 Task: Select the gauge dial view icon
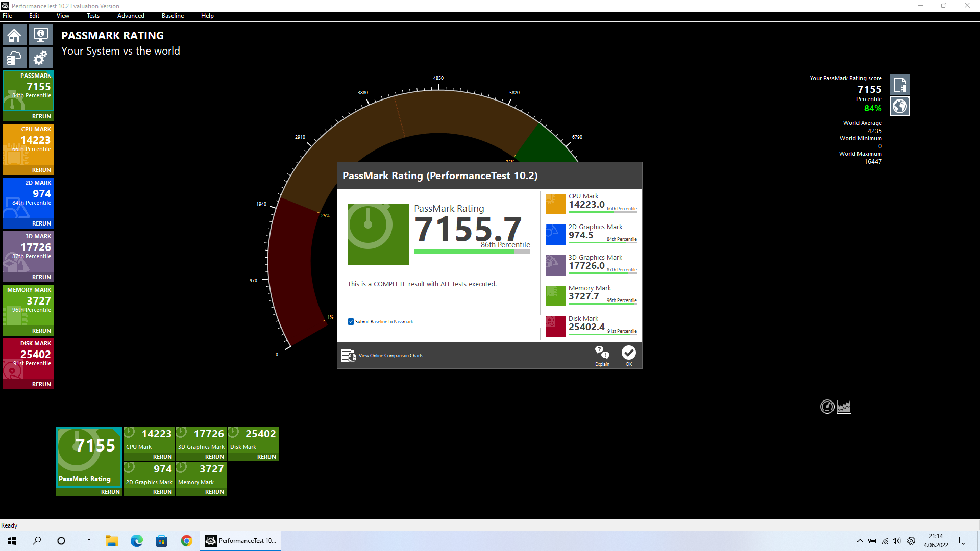tap(827, 407)
